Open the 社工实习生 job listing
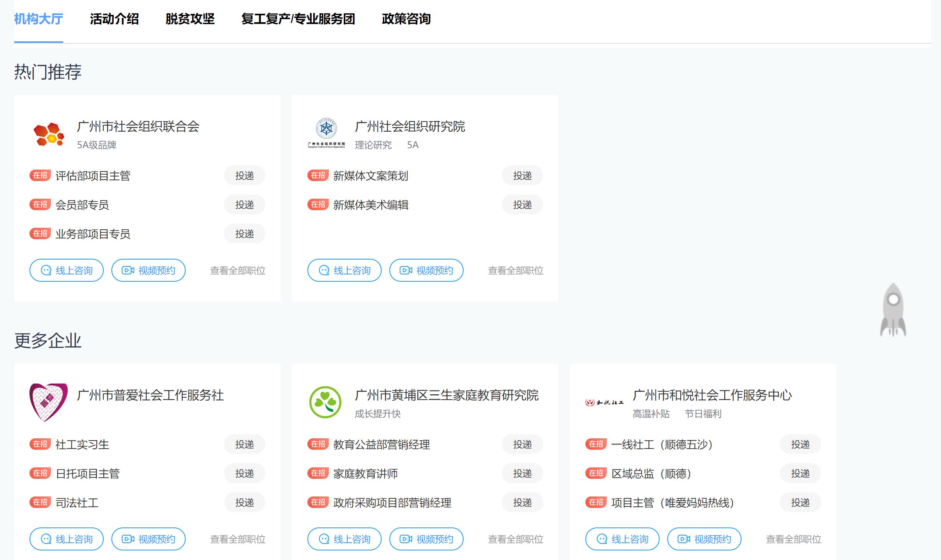The width and height of the screenshot is (941, 560). (82, 444)
